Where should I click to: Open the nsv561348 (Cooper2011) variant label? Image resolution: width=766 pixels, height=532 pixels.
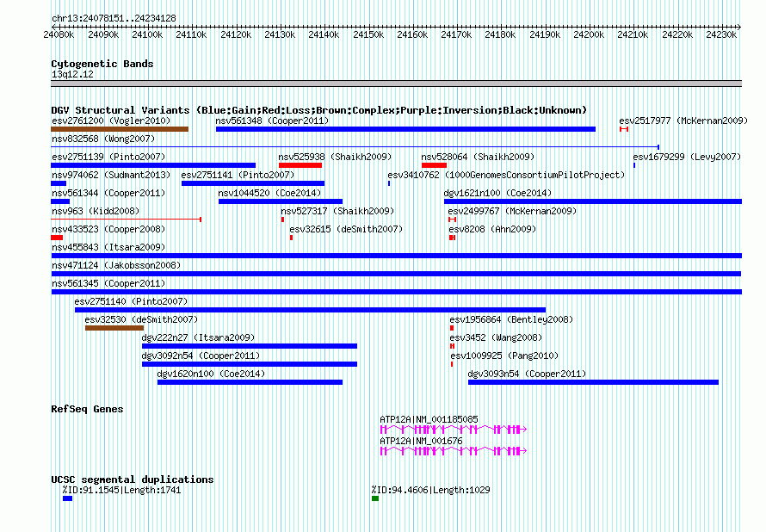click(x=272, y=121)
